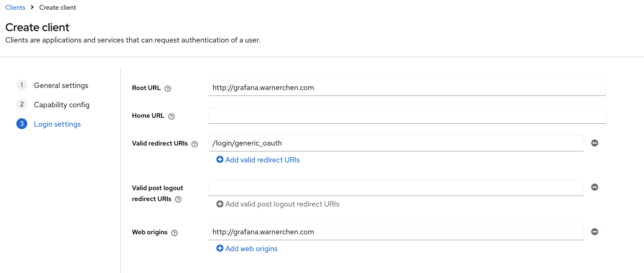Select the Login settings step
Viewport: 644px width, 273px height.
pos(57,124)
